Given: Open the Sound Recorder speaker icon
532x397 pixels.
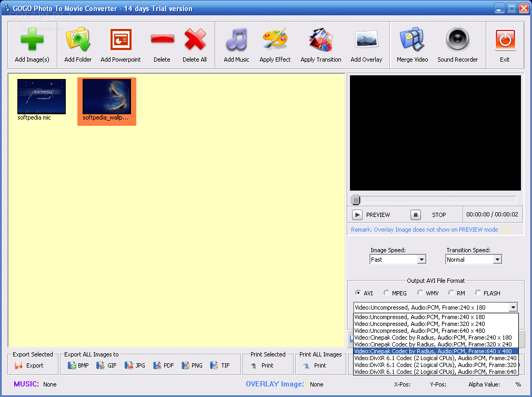Looking at the screenshot, I should (x=457, y=39).
